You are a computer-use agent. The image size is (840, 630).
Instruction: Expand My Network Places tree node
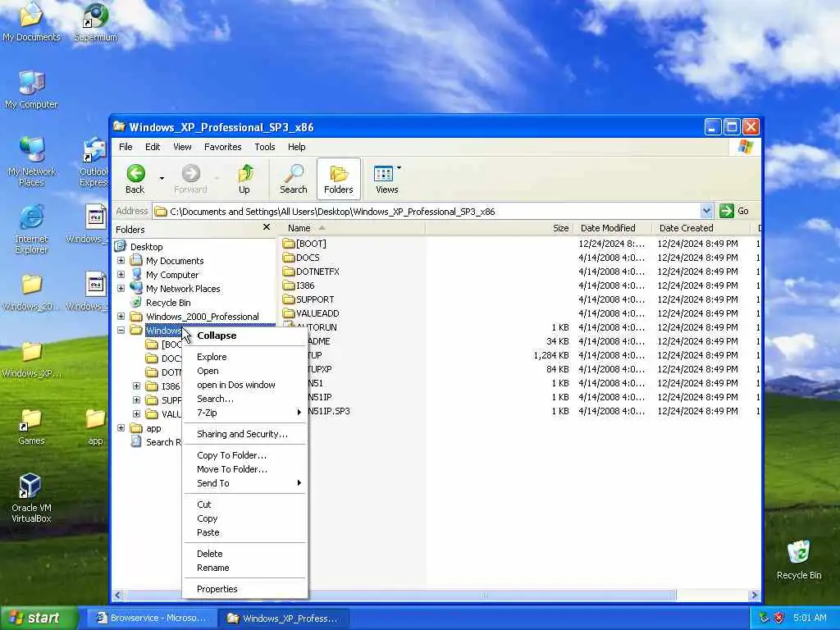click(121, 288)
